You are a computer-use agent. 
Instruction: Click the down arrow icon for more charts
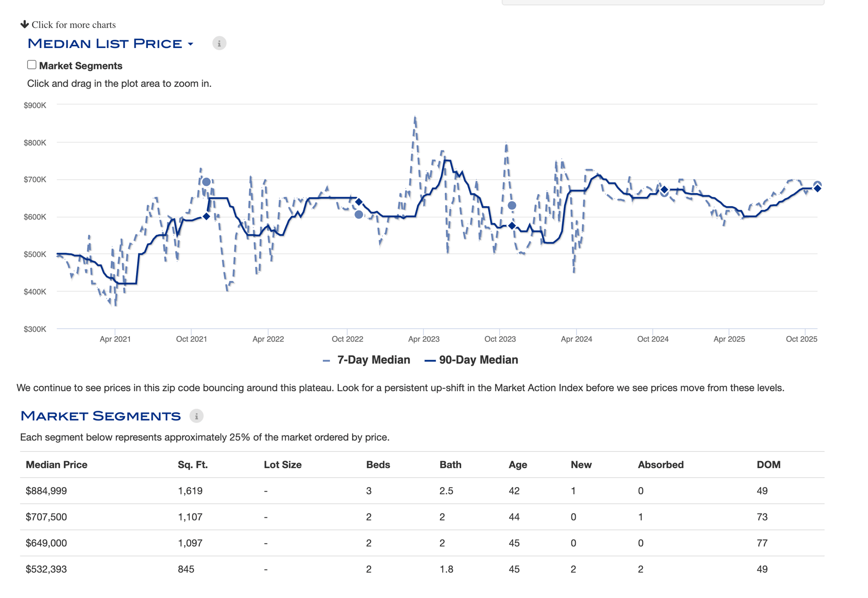click(x=24, y=24)
